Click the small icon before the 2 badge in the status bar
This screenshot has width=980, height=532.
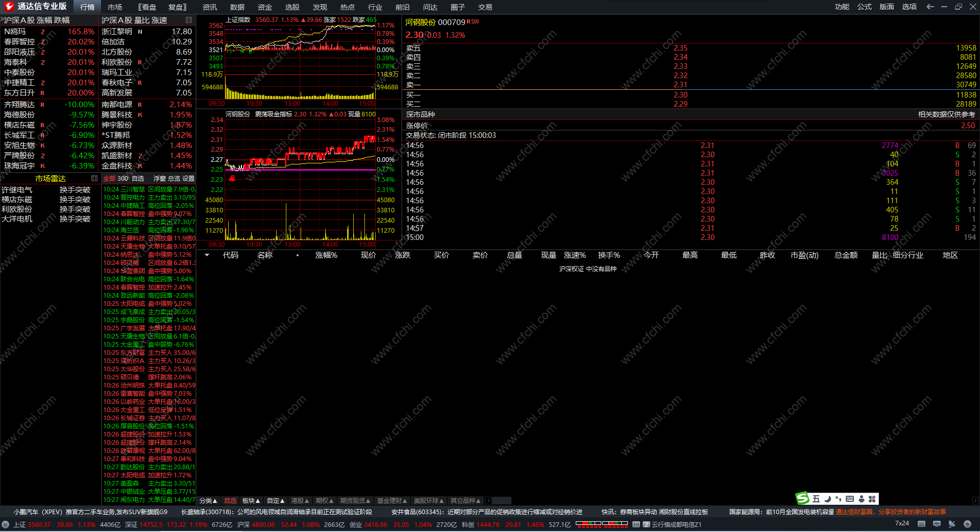(x=636, y=524)
